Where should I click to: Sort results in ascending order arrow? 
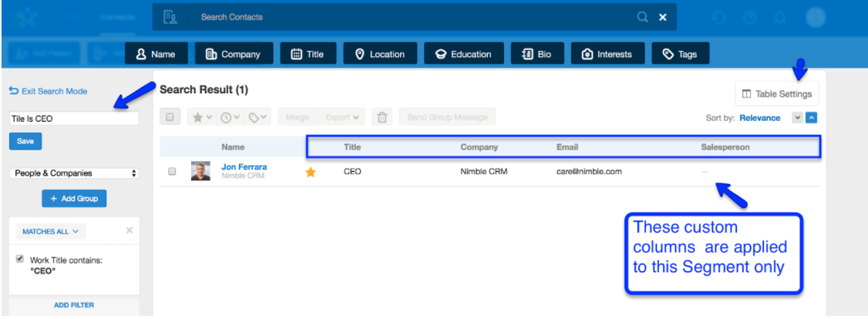pyautogui.click(x=811, y=118)
